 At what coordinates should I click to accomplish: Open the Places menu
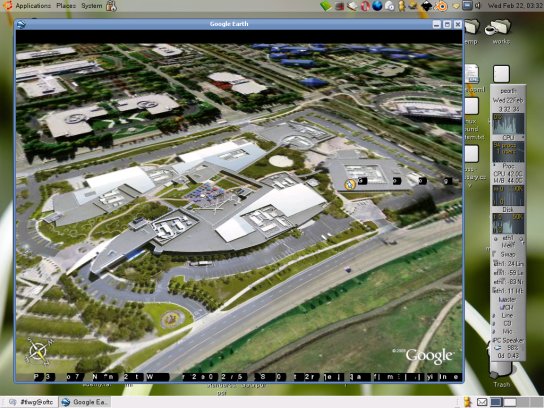(66, 6)
